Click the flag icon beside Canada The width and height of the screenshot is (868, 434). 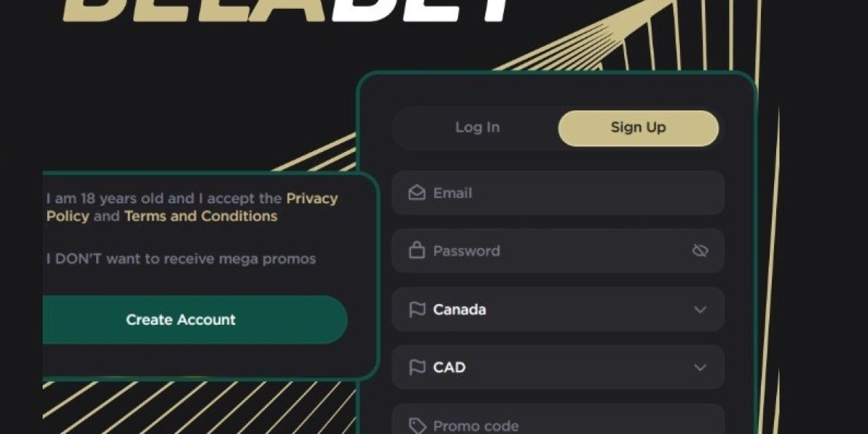click(417, 310)
